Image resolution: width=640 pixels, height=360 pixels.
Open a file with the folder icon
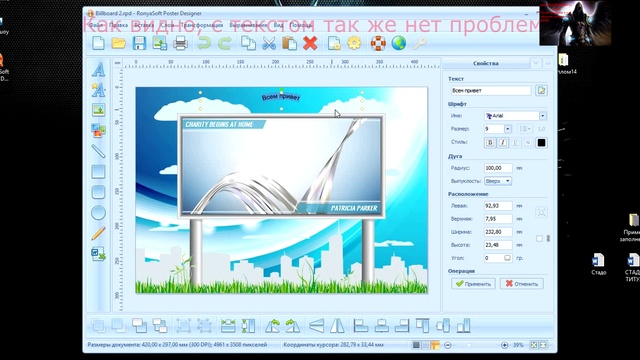point(119,43)
